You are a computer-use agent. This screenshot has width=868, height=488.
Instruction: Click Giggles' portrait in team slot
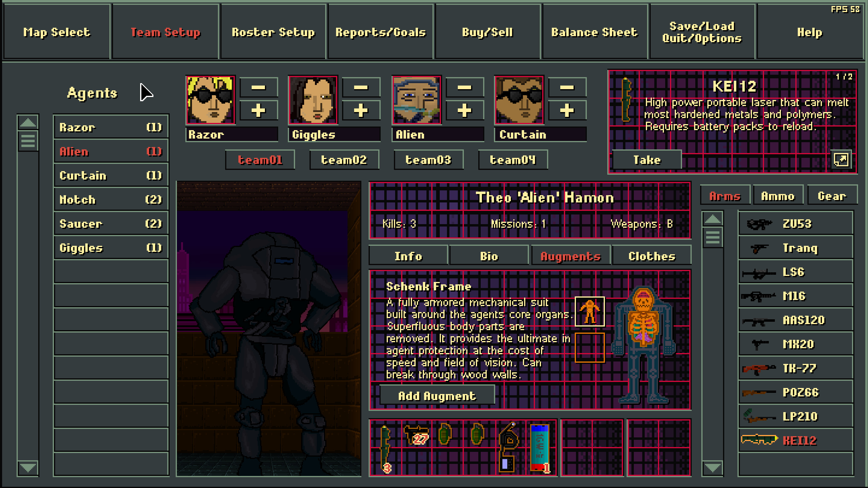point(313,100)
